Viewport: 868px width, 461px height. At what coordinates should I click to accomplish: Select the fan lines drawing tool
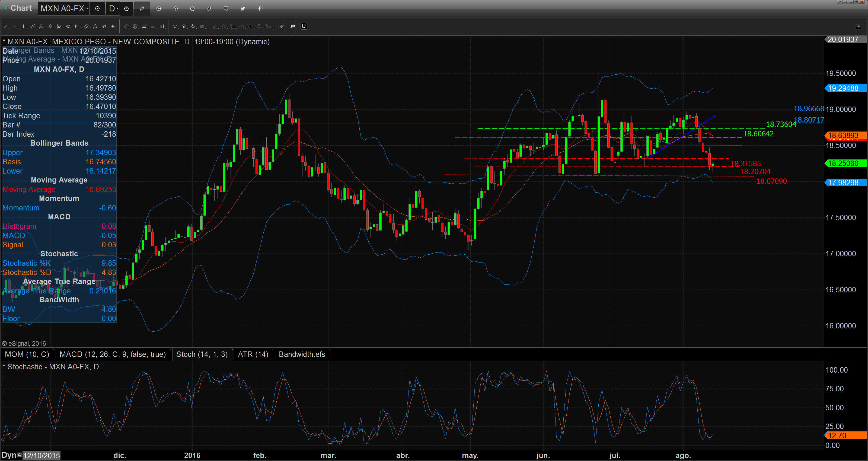41,26
